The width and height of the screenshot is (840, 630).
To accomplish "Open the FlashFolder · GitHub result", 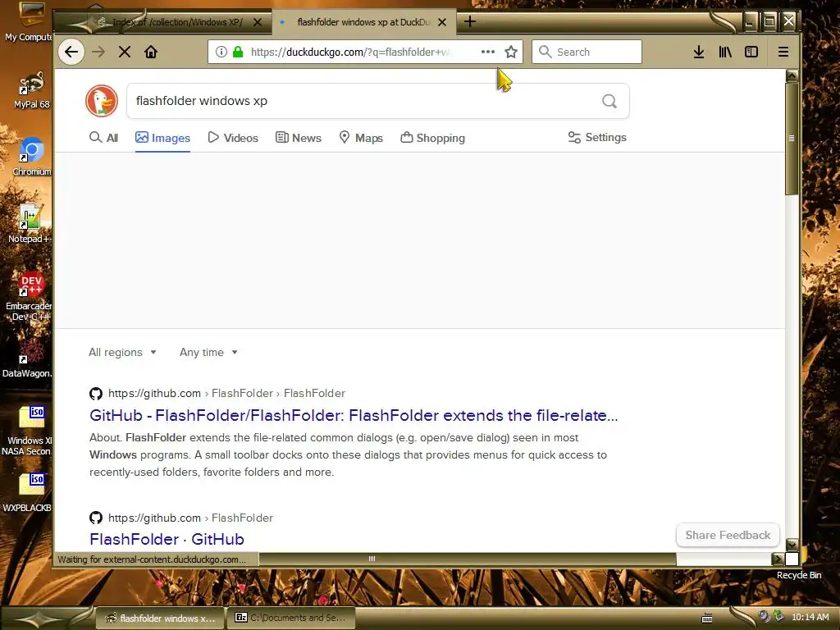I will tap(167, 539).
